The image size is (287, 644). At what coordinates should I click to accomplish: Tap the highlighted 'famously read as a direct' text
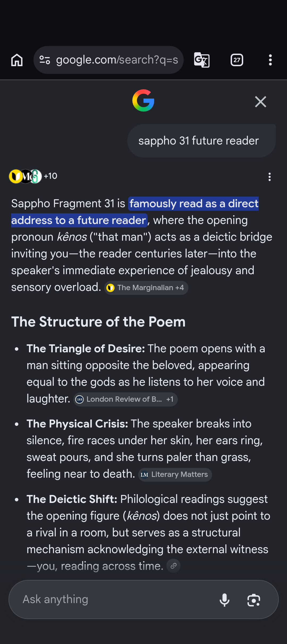point(194,204)
